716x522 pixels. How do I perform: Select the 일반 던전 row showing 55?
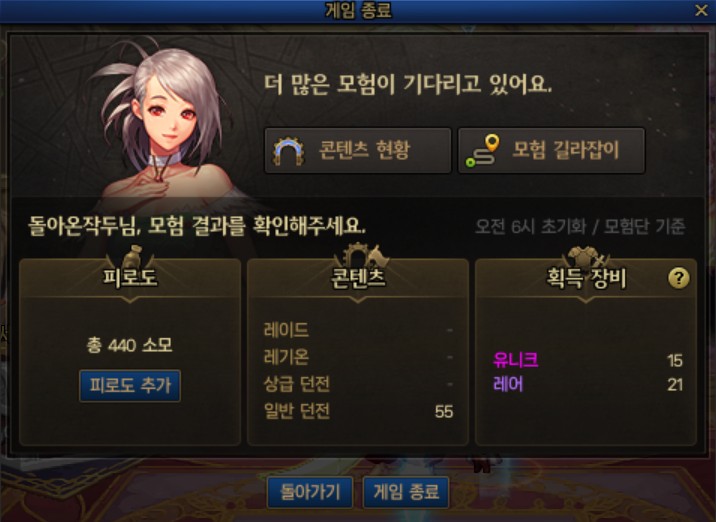click(358, 411)
